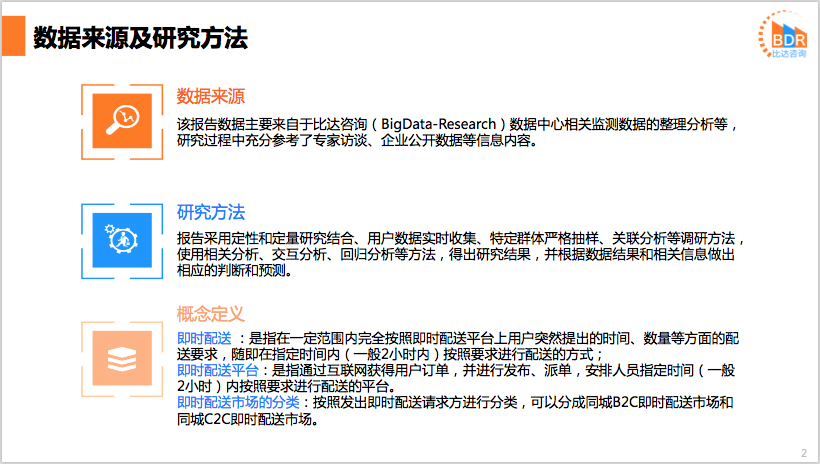
Task: Click the heading 概念定义
Action: tap(211, 314)
